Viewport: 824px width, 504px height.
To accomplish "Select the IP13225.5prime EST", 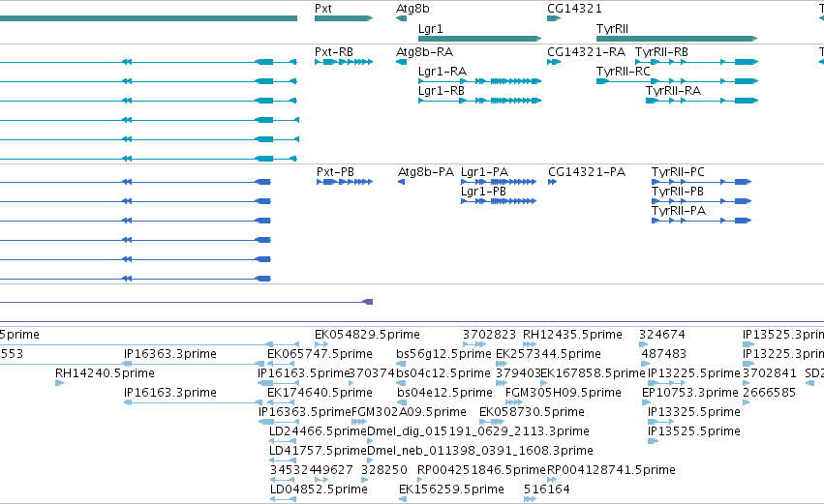I will tap(694, 373).
